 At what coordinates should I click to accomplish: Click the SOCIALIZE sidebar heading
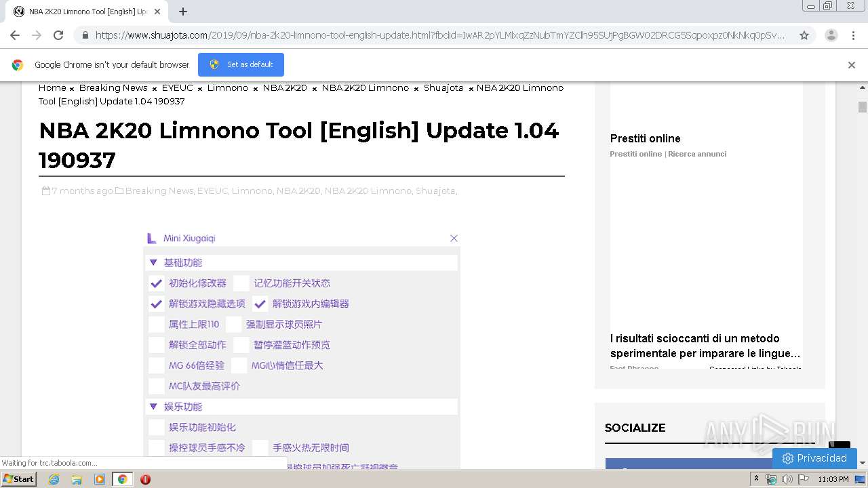[635, 428]
